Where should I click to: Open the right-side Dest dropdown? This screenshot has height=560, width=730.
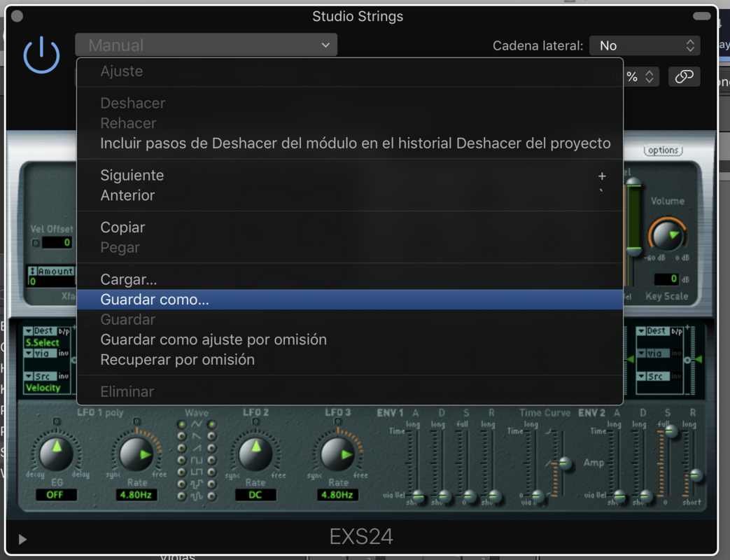(653, 331)
